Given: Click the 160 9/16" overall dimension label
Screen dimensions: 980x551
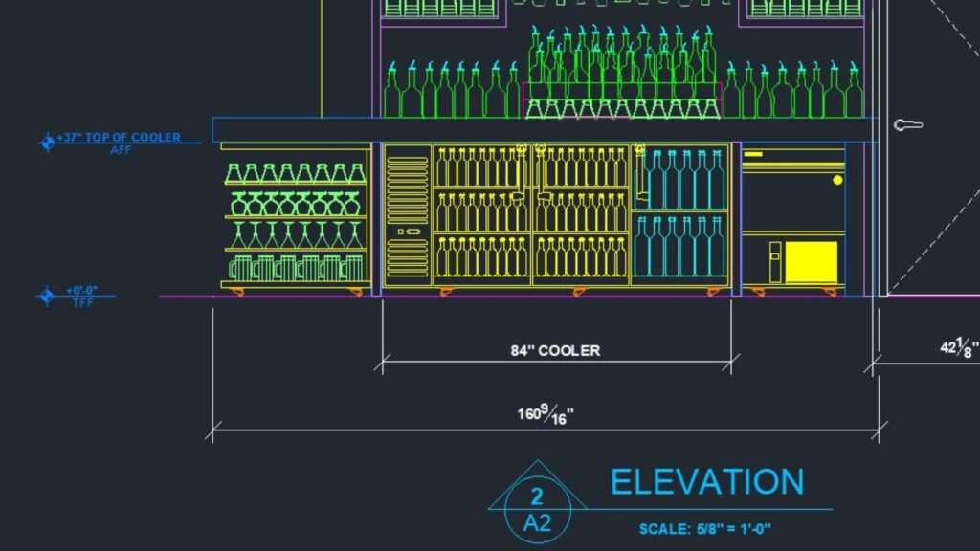Looking at the screenshot, I should click(547, 411).
